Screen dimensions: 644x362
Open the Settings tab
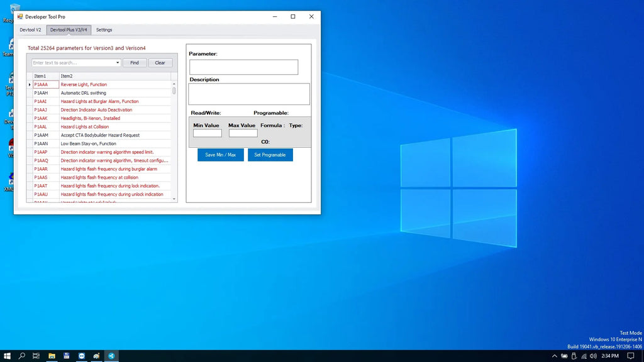[x=104, y=30]
